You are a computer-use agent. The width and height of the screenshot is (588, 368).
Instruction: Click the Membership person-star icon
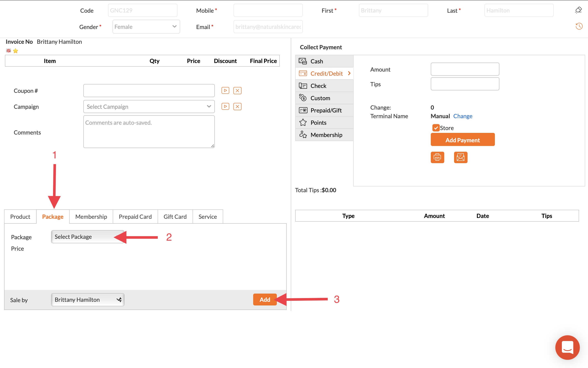tap(303, 135)
